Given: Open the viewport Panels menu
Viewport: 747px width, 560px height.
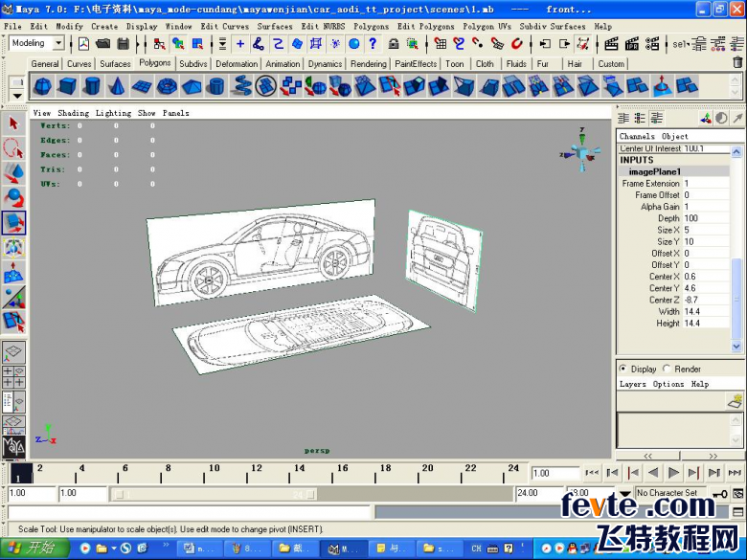Looking at the screenshot, I should pyautogui.click(x=176, y=113).
